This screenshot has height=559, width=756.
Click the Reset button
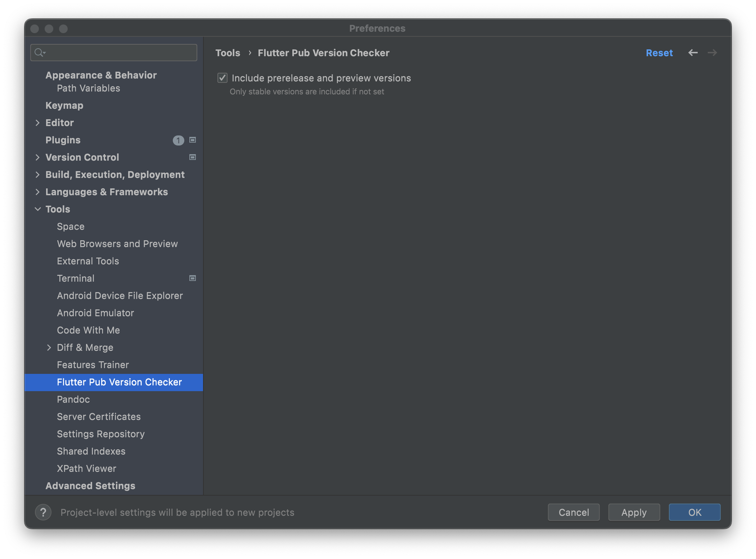click(658, 53)
